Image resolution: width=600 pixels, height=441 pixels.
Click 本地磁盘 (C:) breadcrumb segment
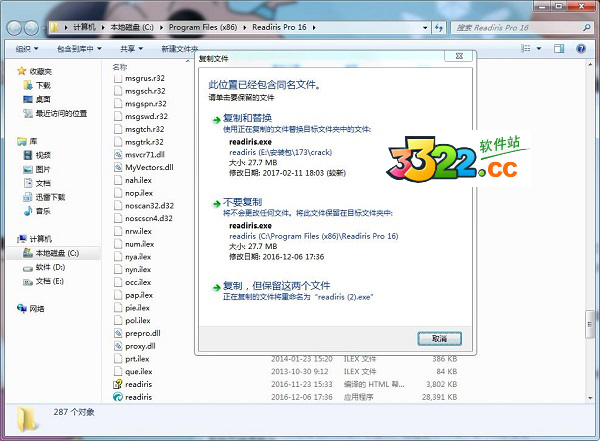tap(132, 27)
